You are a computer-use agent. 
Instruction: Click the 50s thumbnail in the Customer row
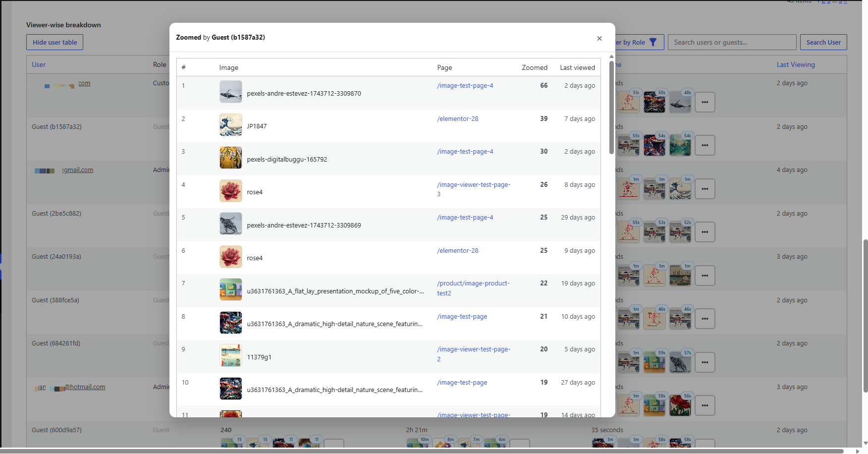(654, 103)
